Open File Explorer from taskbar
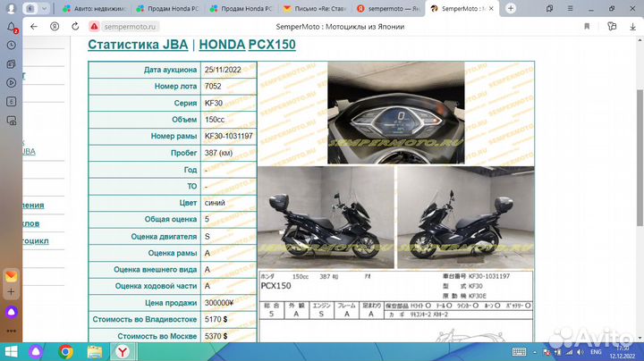The width and height of the screenshot is (644, 361). (95, 352)
